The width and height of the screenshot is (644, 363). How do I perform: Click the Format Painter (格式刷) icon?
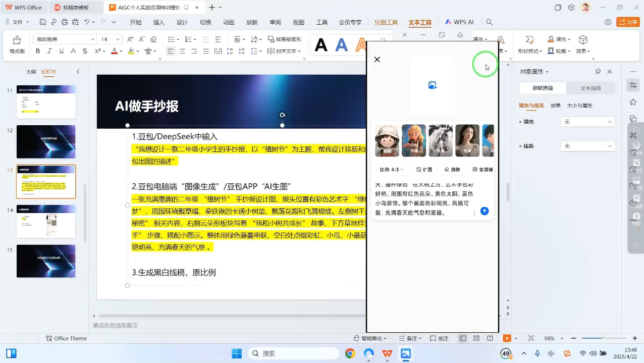tap(17, 40)
